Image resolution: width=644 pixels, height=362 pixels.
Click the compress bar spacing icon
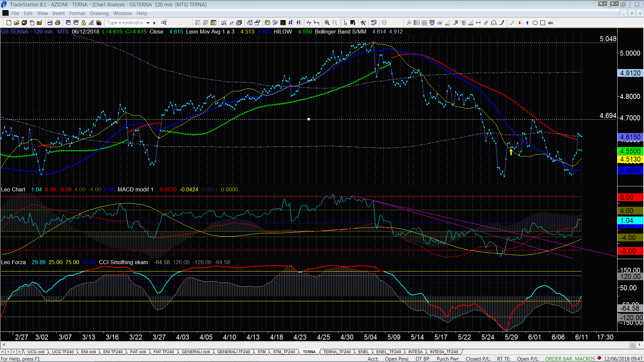[309, 23]
